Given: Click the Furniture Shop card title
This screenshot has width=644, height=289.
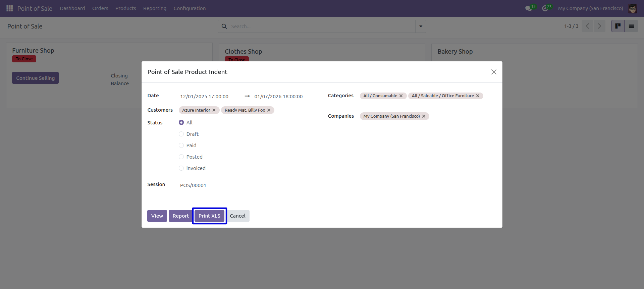Looking at the screenshot, I should pyautogui.click(x=33, y=51).
